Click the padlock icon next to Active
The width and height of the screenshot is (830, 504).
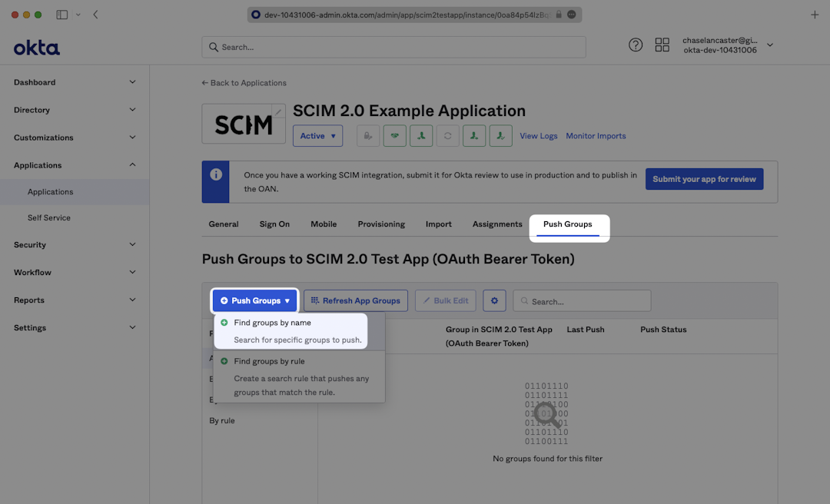(368, 136)
